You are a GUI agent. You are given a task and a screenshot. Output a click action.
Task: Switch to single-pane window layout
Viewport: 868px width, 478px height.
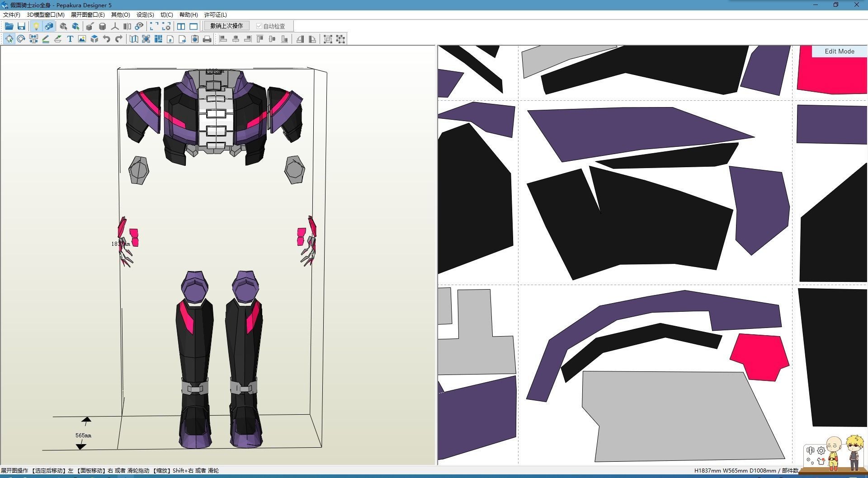(x=193, y=26)
